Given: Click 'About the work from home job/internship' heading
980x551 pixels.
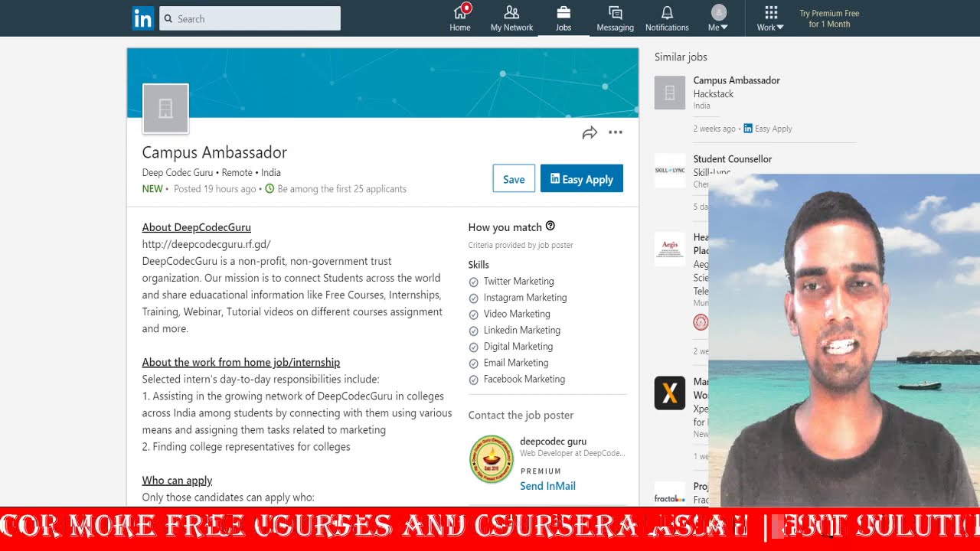Looking at the screenshot, I should coord(241,362).
